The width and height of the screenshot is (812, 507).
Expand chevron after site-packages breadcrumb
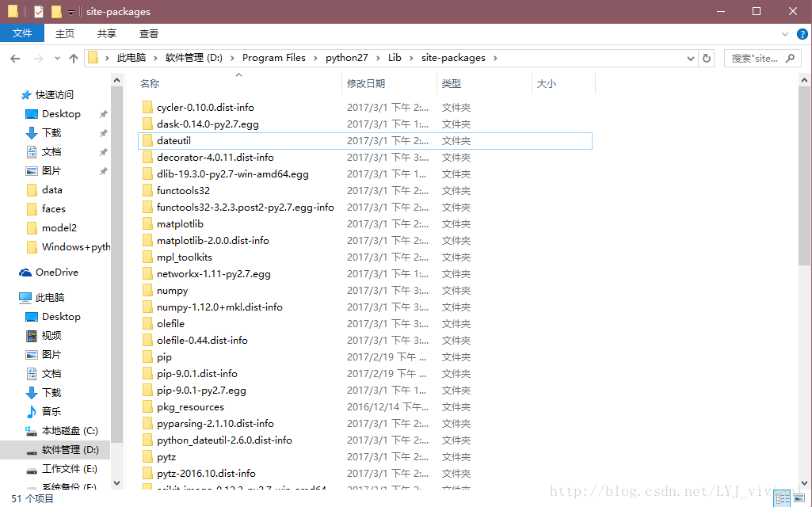coord(495,58)
